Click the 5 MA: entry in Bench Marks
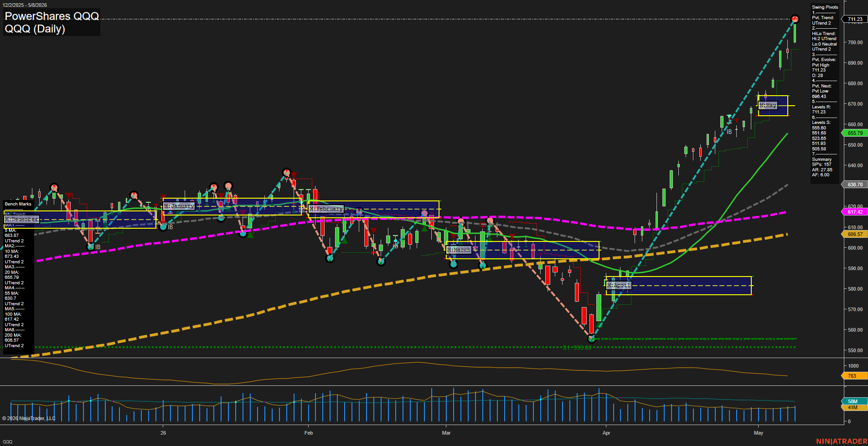This screenshot has width=868, height=446. [x=10, y=231]
